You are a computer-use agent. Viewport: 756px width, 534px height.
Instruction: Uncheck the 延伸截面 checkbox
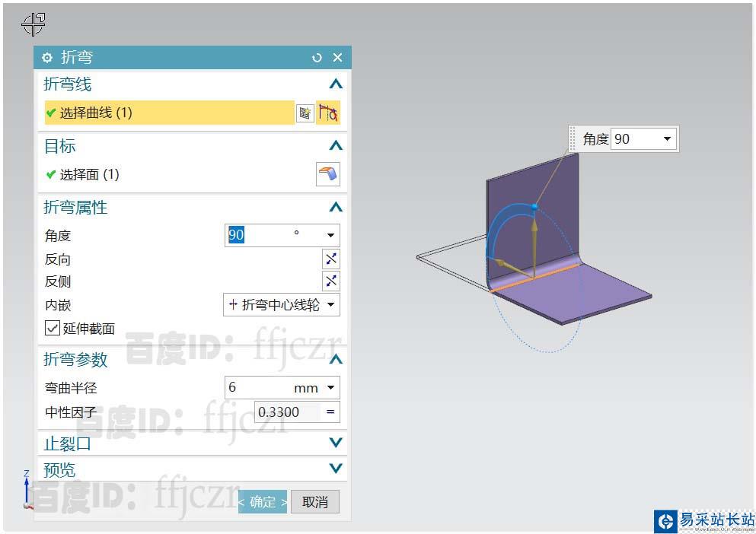(x=52, y=328)
